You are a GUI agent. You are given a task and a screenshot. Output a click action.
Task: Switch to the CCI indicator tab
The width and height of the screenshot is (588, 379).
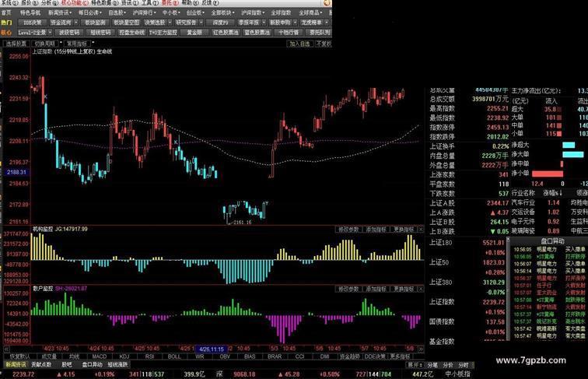299,356
